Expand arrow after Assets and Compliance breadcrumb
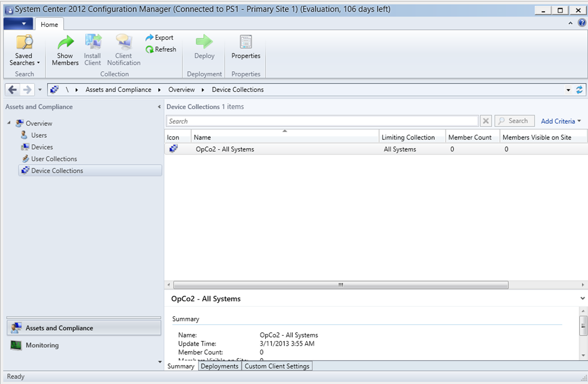588x384 pixels. 160,90
